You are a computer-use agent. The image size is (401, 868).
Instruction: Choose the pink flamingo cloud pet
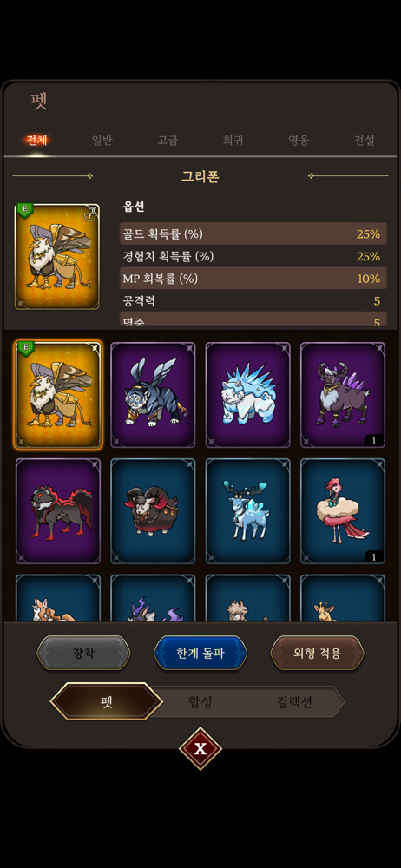(x=343, y=511)
